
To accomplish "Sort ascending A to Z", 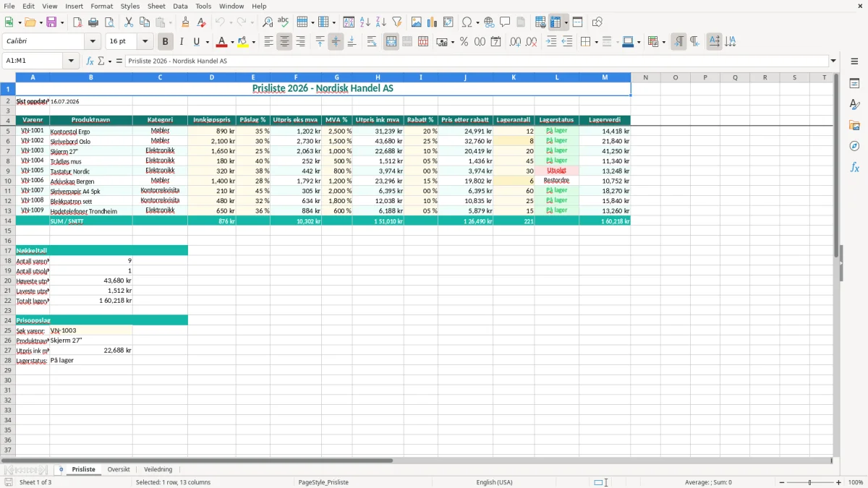I will (365, 22).
